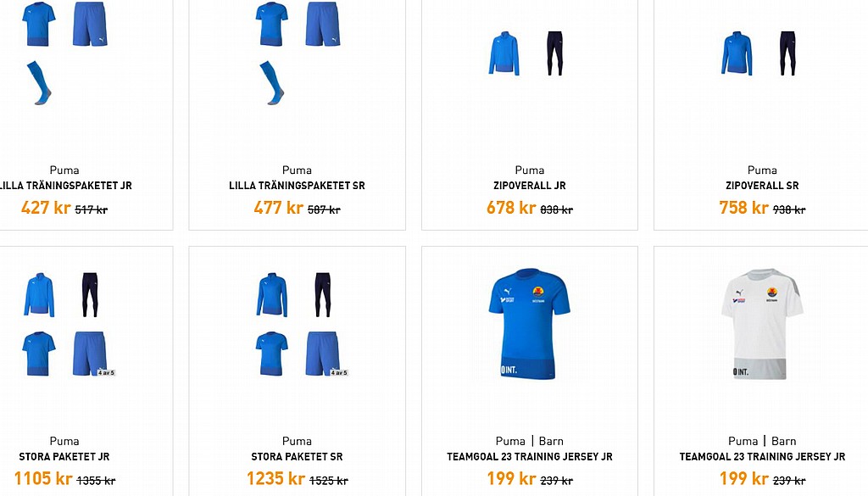This screenshot has height=496, width=868.
Task: Click the dark pants in Zipoverall SR
Action: pos(787,53)
